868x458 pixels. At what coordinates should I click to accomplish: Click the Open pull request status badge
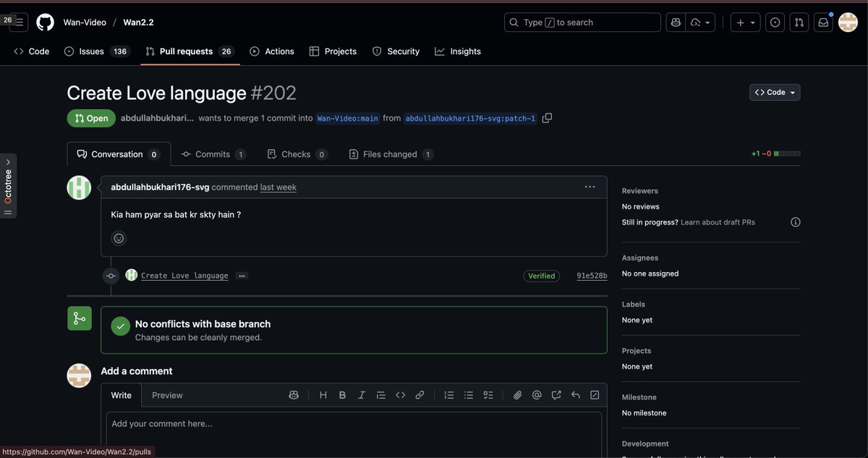point(91,119)
